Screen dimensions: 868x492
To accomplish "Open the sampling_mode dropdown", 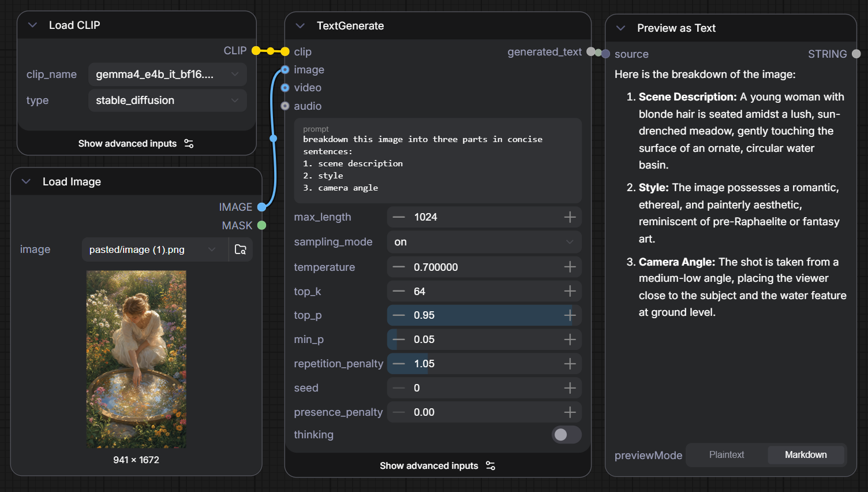I will [484, 242].
